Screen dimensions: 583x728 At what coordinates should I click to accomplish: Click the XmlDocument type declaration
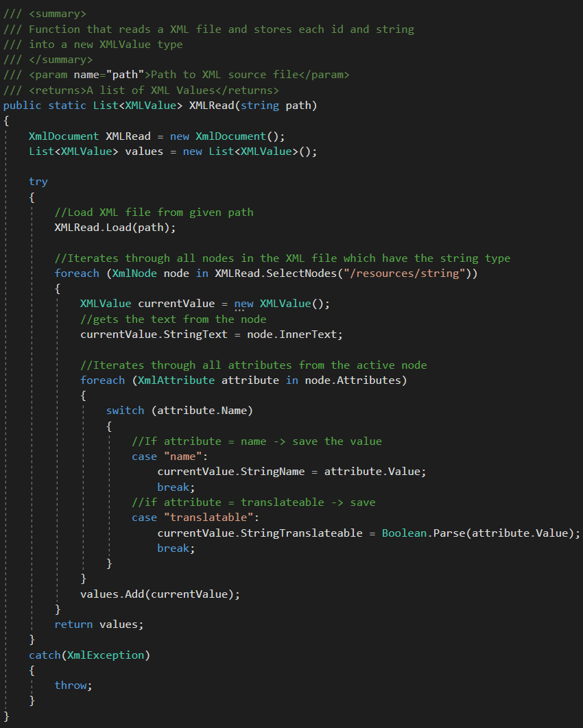64,136
